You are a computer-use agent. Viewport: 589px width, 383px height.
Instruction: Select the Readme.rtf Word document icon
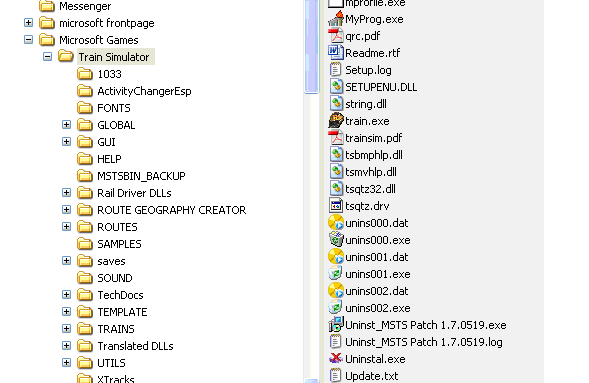tap(335, 53)
